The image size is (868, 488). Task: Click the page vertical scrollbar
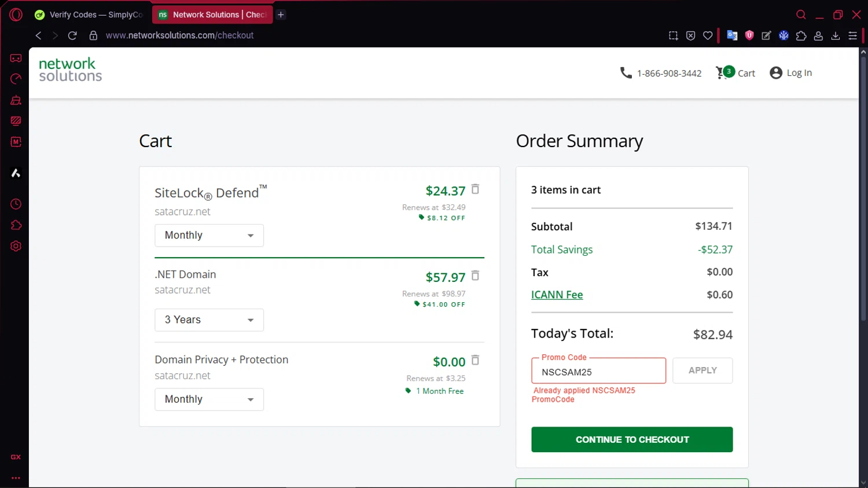point(863,188)
